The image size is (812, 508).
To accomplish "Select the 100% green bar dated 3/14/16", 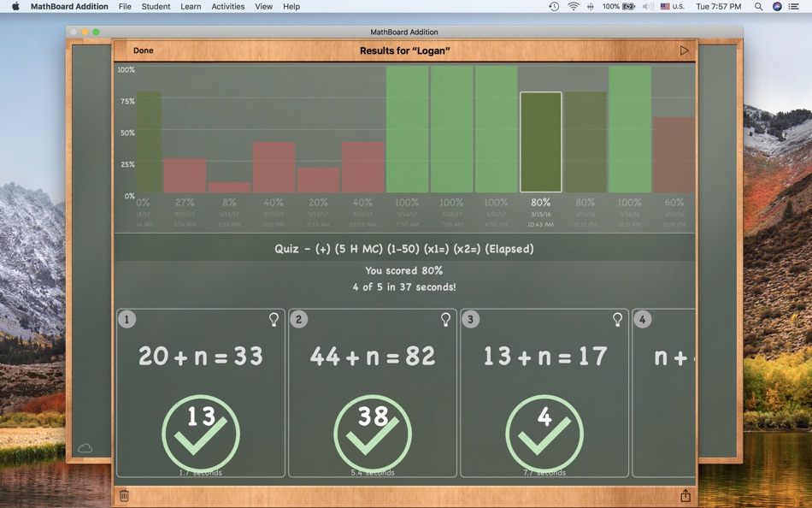I will point(630,129).
